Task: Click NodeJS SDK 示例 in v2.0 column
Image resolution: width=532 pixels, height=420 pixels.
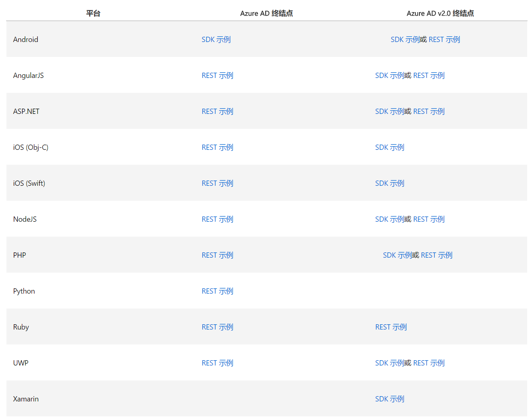Action: [389, 219]
